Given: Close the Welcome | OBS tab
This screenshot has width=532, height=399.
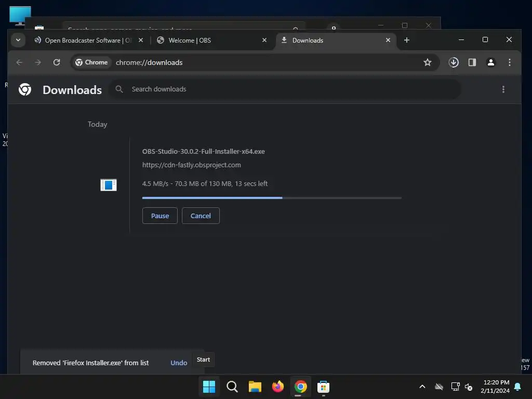Looking at the screenshot, I should click(264, 40).
